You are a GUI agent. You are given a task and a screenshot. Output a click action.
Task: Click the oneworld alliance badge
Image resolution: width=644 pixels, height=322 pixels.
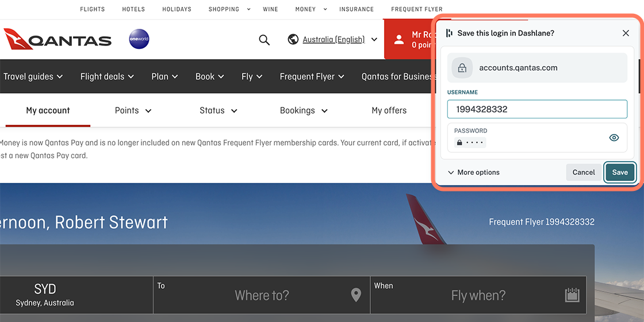(x=139, y=40)
